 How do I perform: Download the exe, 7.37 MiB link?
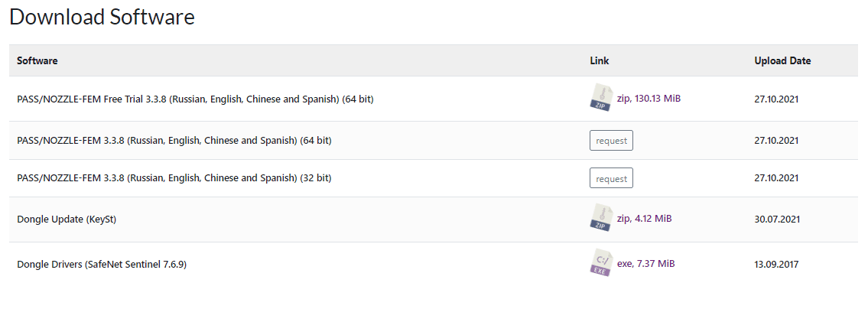(646, 264)
